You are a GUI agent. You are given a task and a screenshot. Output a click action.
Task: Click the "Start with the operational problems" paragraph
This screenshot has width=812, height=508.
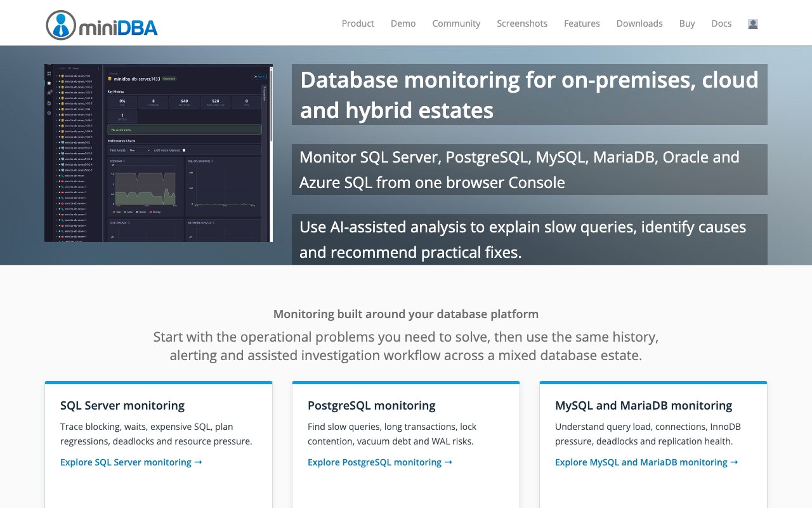[406, 346]
